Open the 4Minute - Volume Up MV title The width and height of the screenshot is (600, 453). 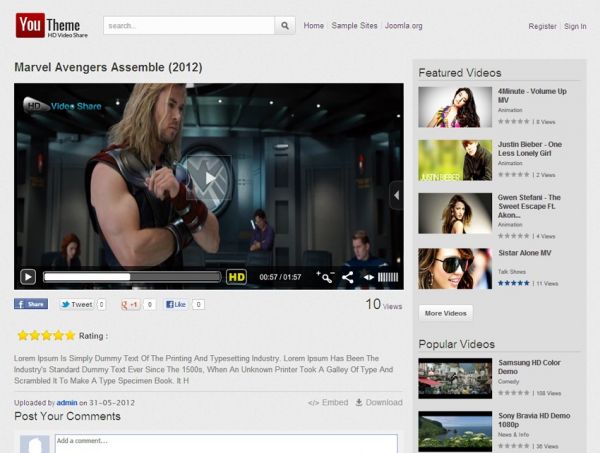[x=532, y=96]
